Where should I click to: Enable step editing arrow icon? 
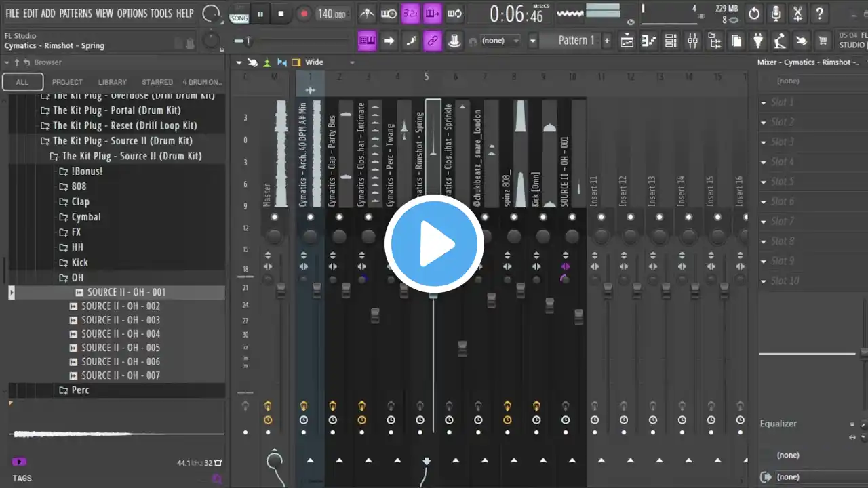tap(389, 41)
